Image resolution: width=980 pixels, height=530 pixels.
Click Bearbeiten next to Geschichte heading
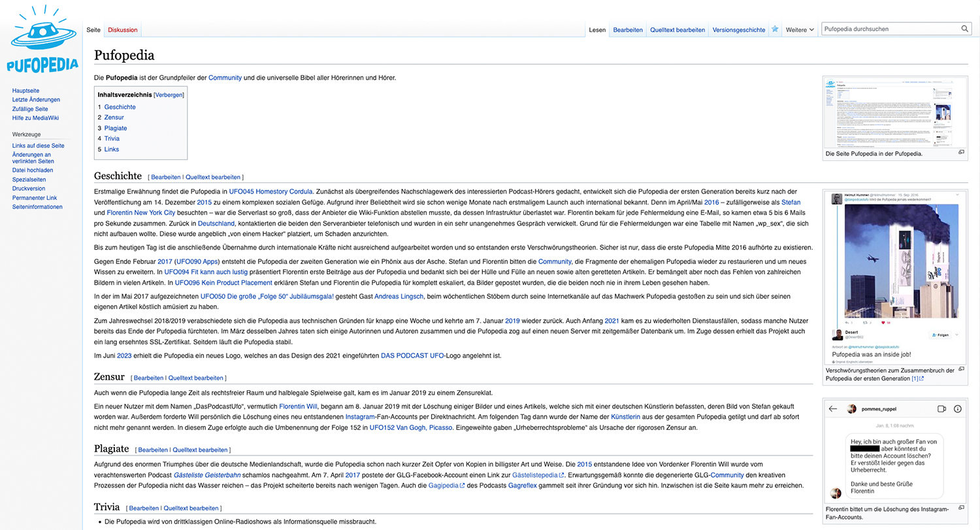[165, 177]
